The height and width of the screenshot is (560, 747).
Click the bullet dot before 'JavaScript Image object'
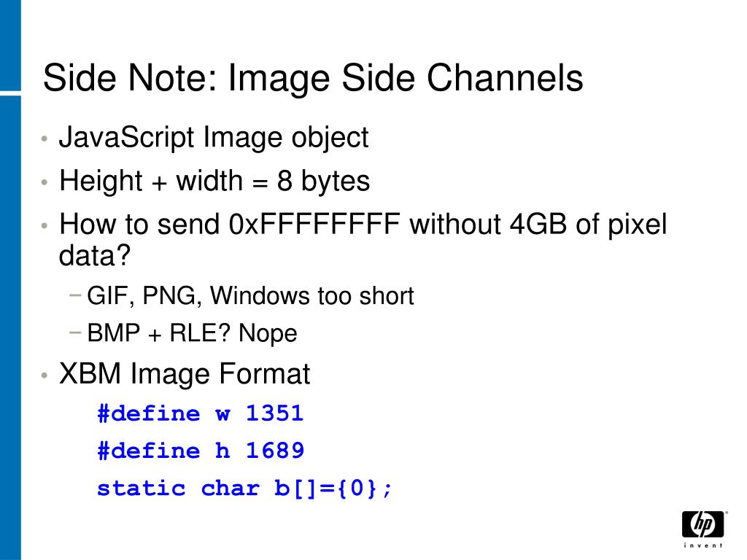44,139
